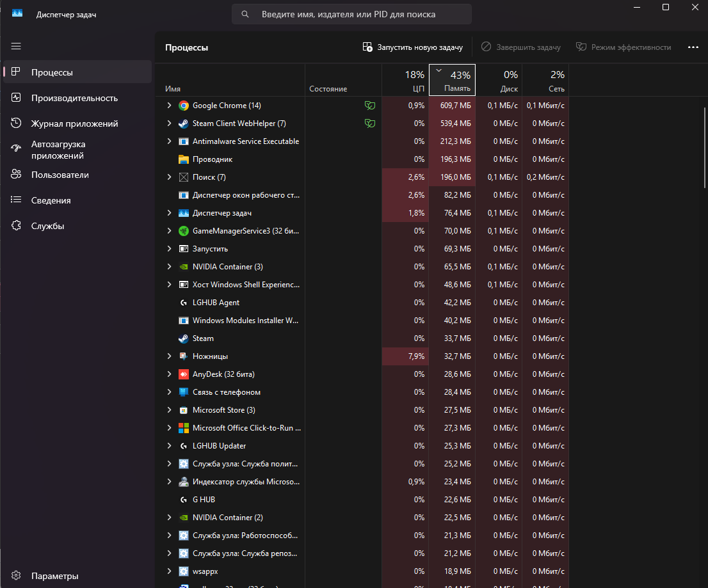The image size is (708, 588).
Task: Open the three-dots more options menu
Action: click(693, 47)
